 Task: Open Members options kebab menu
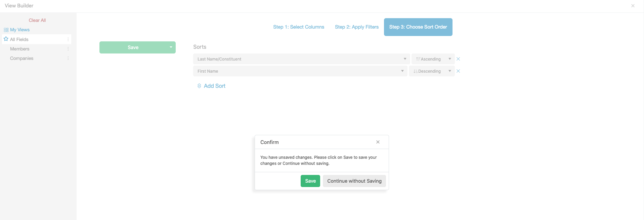click(68, 49)
